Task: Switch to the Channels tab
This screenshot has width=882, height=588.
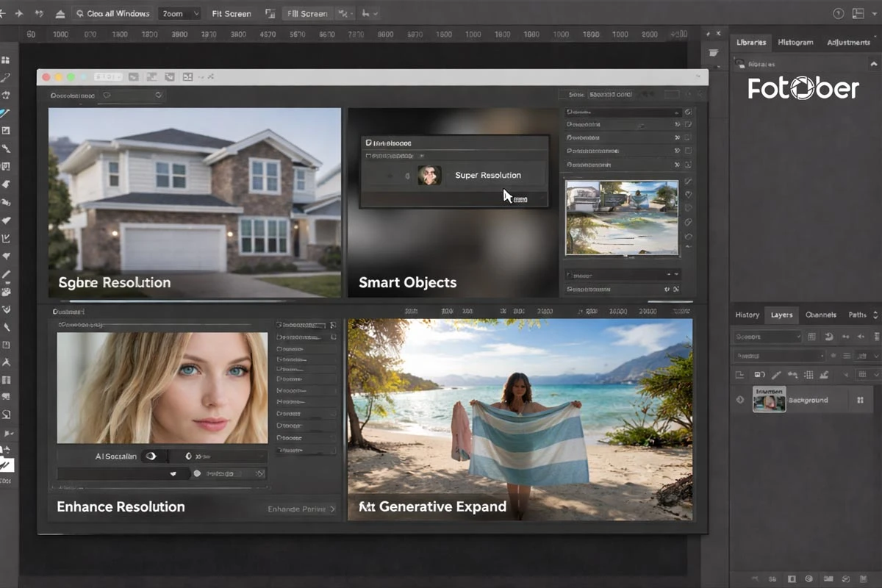Action: tap(821, 315)
